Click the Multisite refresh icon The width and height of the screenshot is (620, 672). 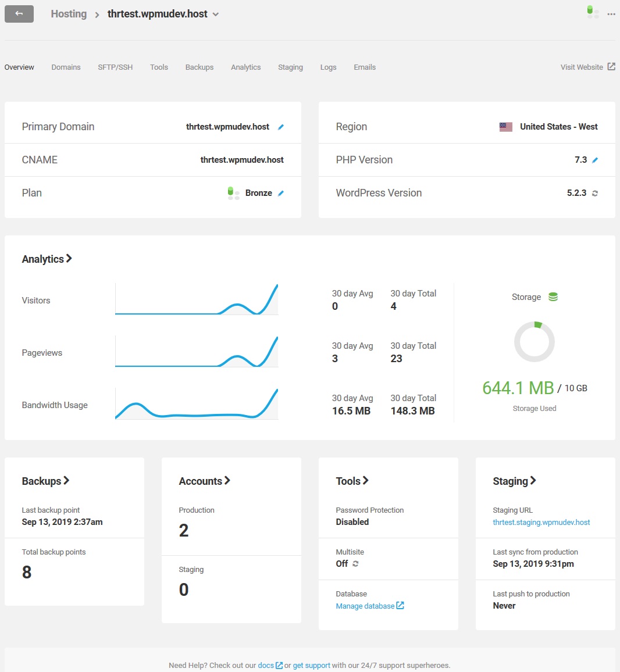click(355, 563)
